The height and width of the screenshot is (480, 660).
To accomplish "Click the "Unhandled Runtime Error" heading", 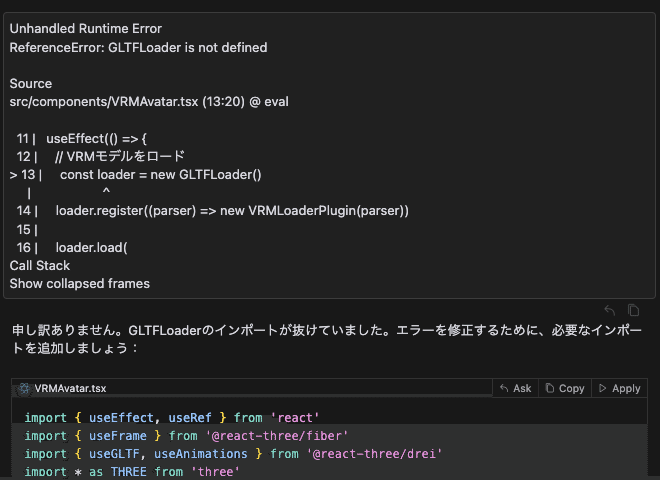I will pos(85,28).
